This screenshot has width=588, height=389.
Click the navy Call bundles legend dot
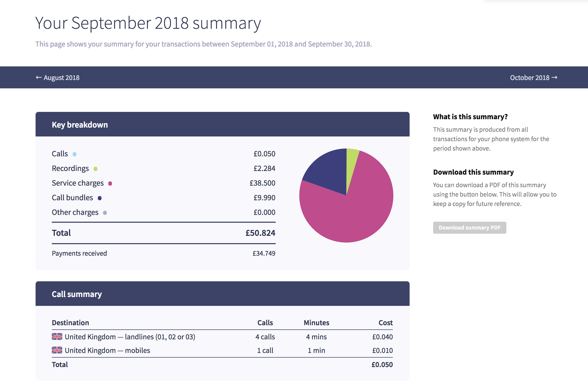(x=100, y=198)
